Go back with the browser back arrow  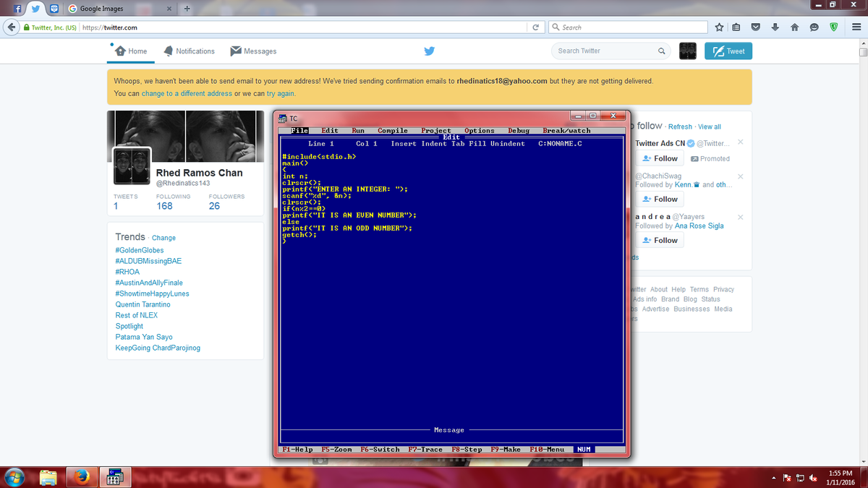click(11, 27)
